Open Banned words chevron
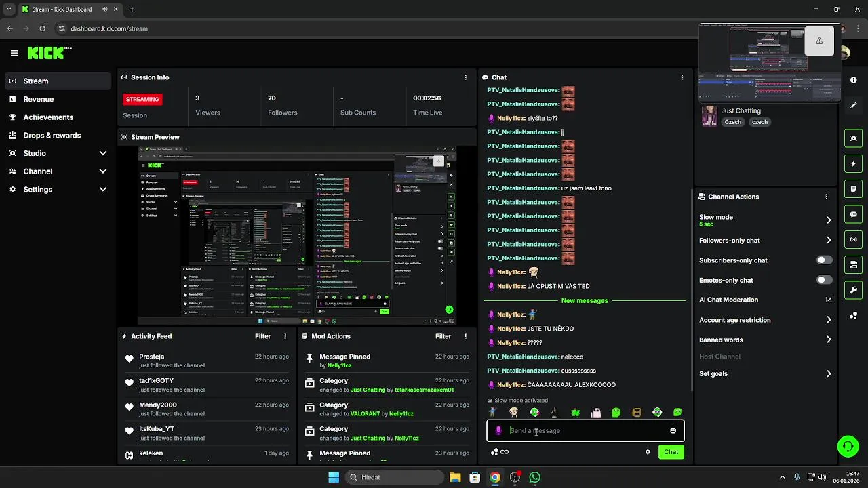 coord(829,340)
